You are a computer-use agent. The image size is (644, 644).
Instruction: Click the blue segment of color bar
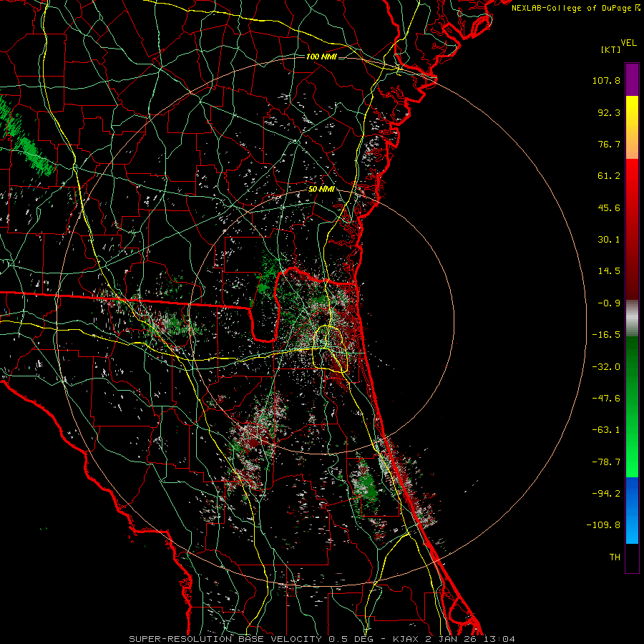(632, 510)
